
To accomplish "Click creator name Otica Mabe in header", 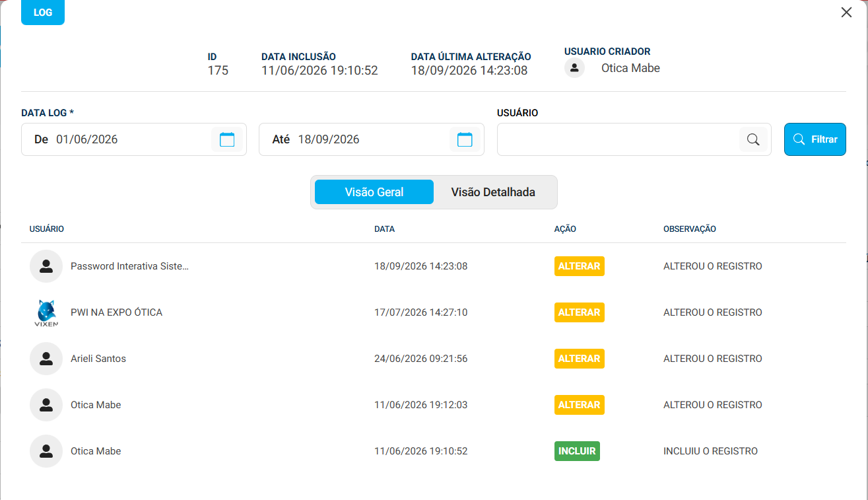I will click(630, 68).
